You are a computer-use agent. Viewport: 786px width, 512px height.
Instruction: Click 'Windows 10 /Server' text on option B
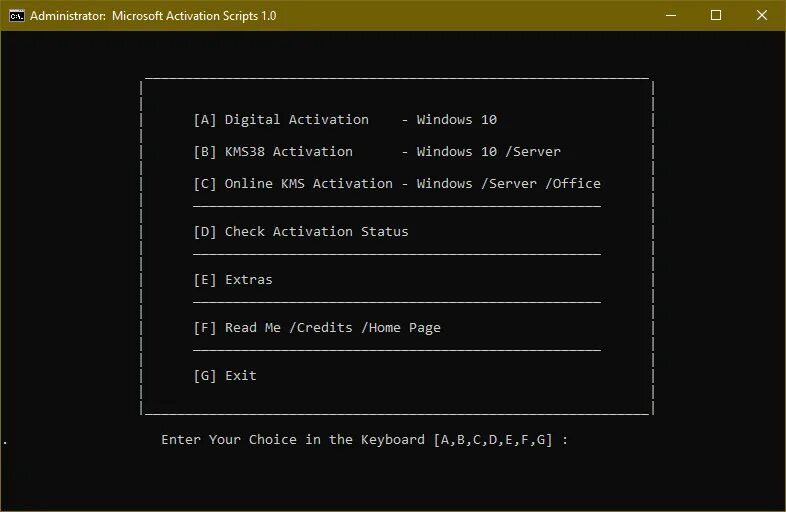point(489,152)
